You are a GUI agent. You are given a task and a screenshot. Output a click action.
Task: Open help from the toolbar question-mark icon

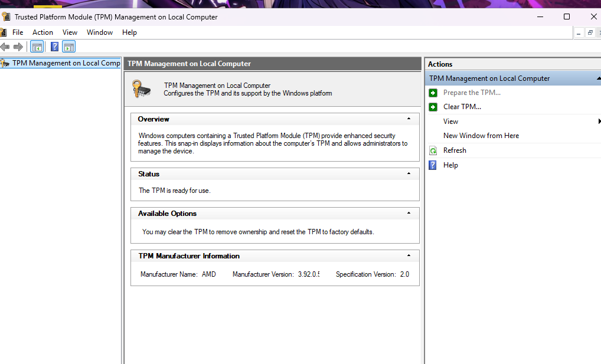(55, 47)
